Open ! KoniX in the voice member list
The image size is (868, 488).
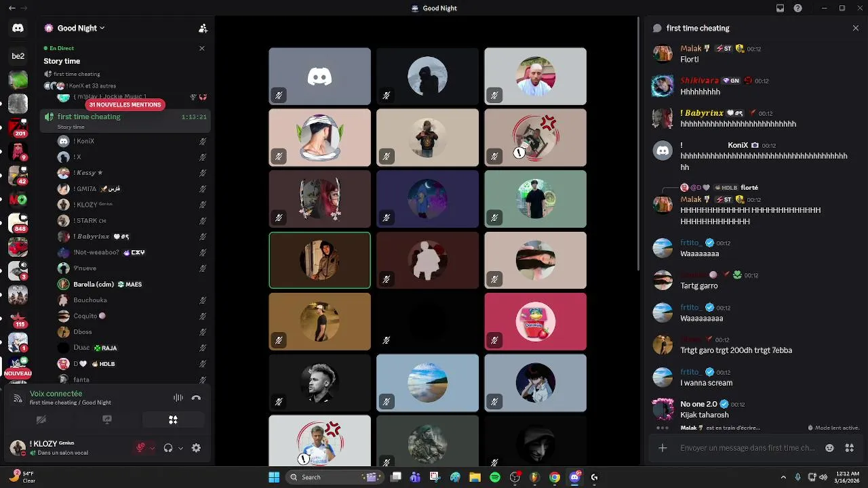pos(133,141)
